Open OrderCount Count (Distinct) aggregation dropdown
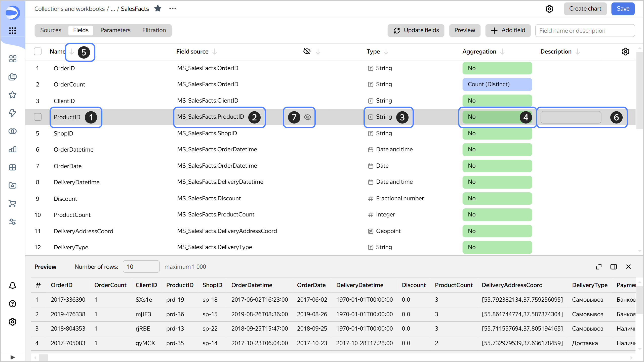The width and height of the screenshot is (644, 362). click(x=497, y=84)
